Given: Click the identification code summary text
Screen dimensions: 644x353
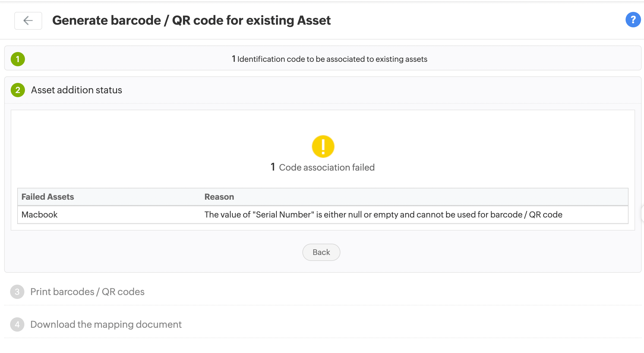Looking at the screenshot, I should pos(332,59).
